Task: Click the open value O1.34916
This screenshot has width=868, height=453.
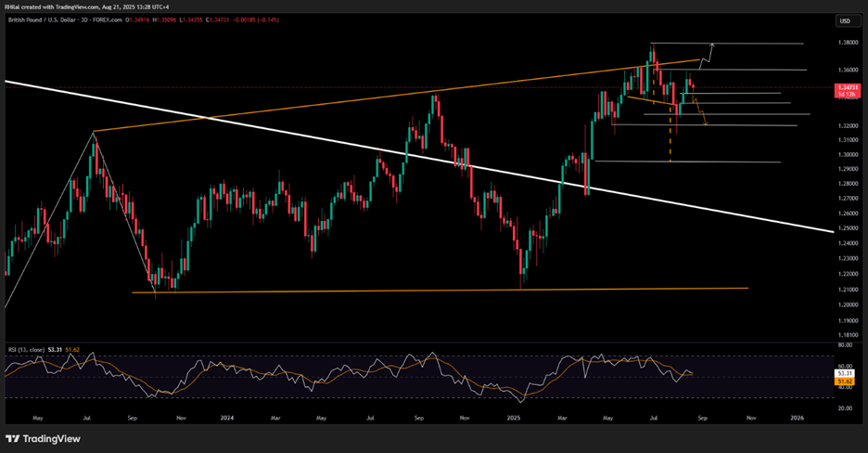Action: 139,19
